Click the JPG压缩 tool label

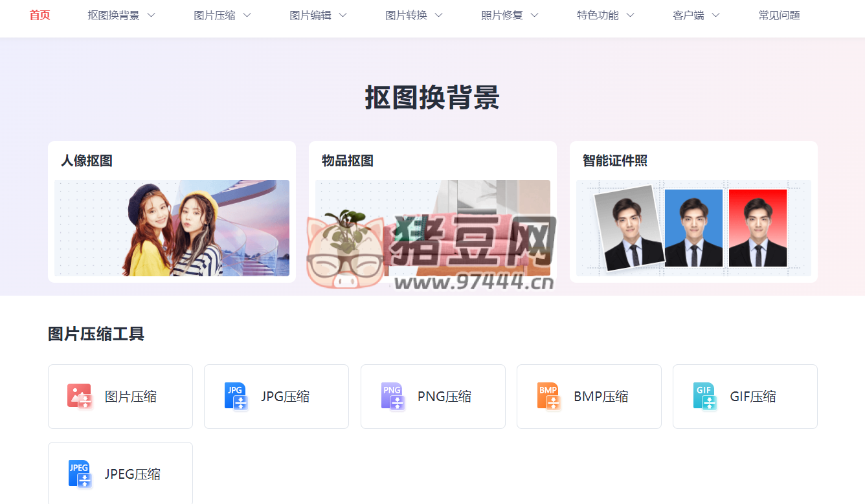[x=286, y=397]
